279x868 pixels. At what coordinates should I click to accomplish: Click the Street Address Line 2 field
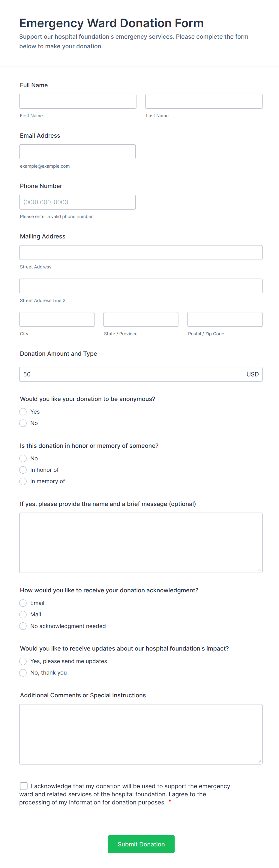(x=141, y=286)
